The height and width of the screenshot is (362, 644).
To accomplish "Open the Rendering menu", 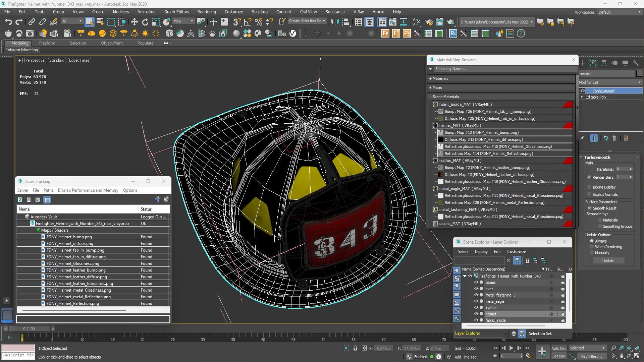I will pyautogui.click(x=207, y=12).
